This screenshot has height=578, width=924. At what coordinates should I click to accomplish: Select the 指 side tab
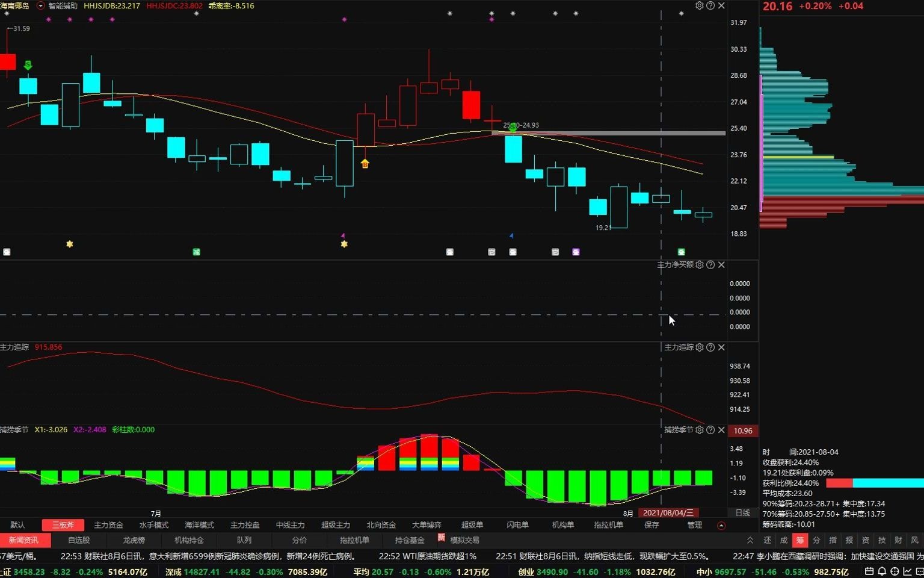[833, 541]
